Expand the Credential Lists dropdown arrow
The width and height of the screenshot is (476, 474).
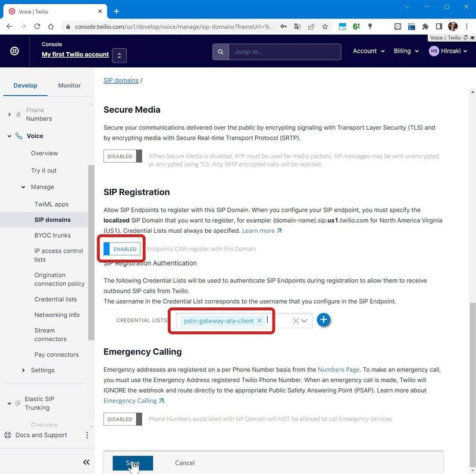pos(304,321)
